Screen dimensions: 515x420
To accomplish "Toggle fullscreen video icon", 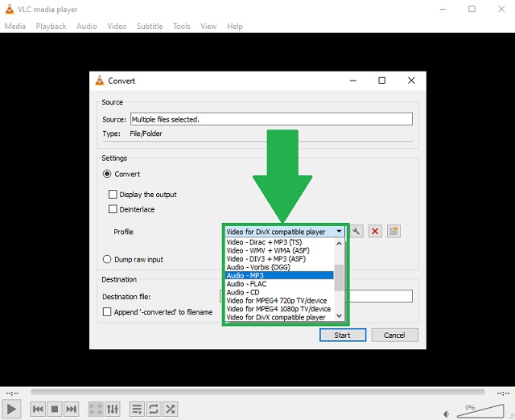I will [96, 409].
